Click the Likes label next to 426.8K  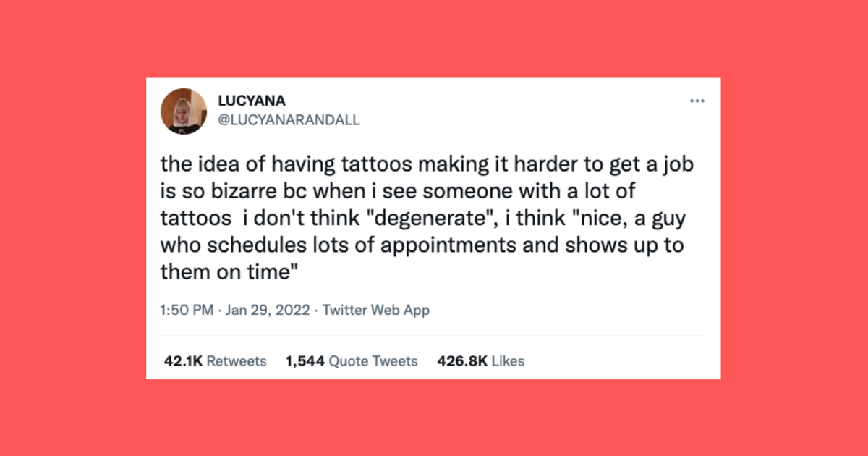[x=506, y=360]
